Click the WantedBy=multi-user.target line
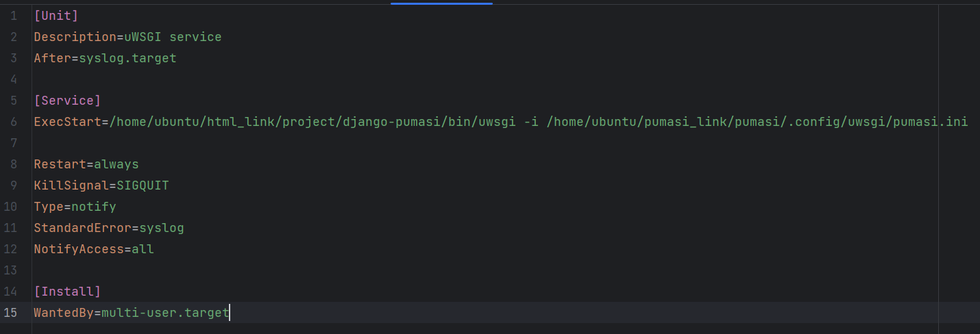Screen dimensions: 980x334 tap(132, 313)
